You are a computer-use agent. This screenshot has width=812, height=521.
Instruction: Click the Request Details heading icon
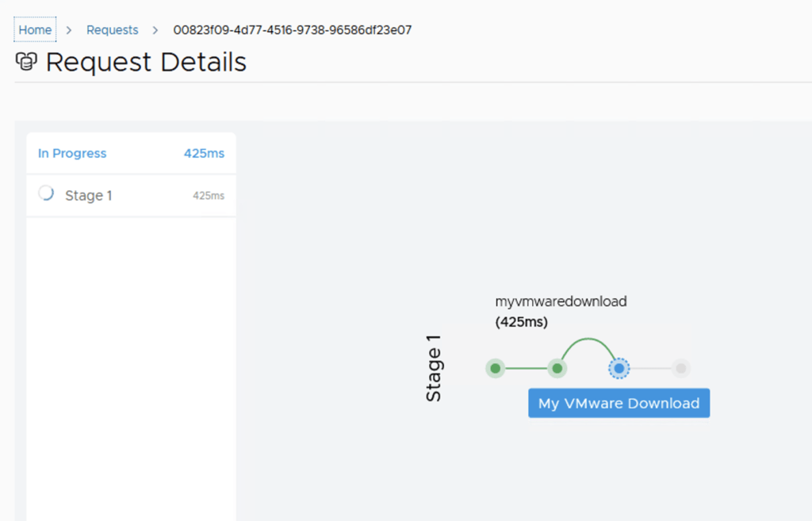click(x=26, y=62)
